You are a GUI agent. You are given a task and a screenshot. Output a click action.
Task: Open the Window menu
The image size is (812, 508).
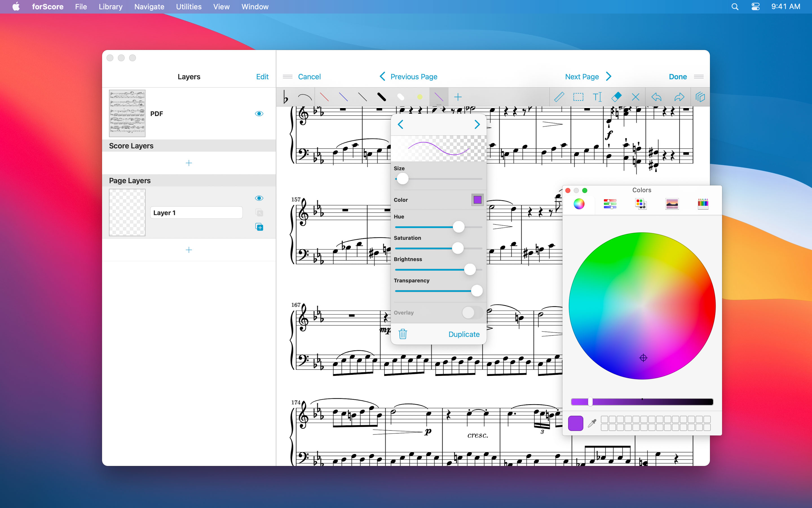(x=255, y=7)
